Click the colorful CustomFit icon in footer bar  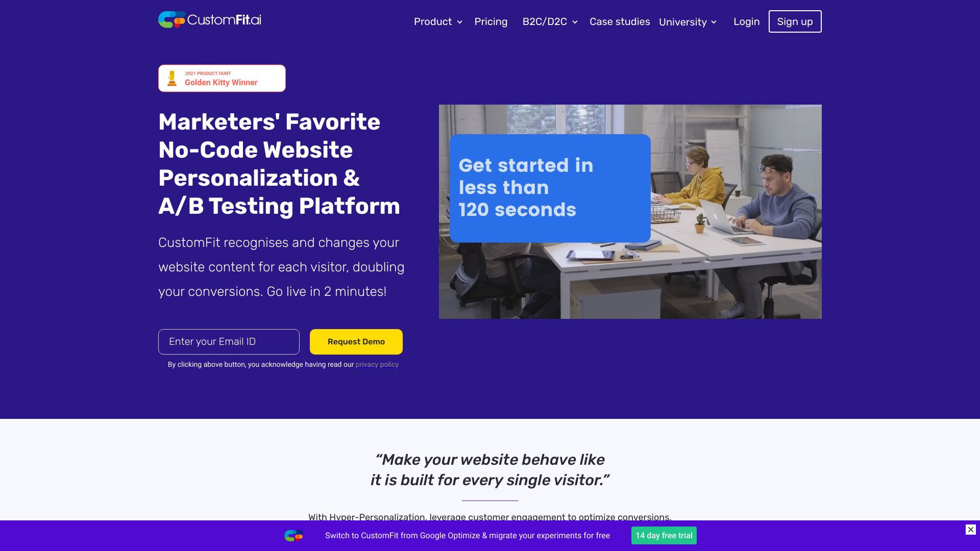pyautogui.click(x=293, y=536)
